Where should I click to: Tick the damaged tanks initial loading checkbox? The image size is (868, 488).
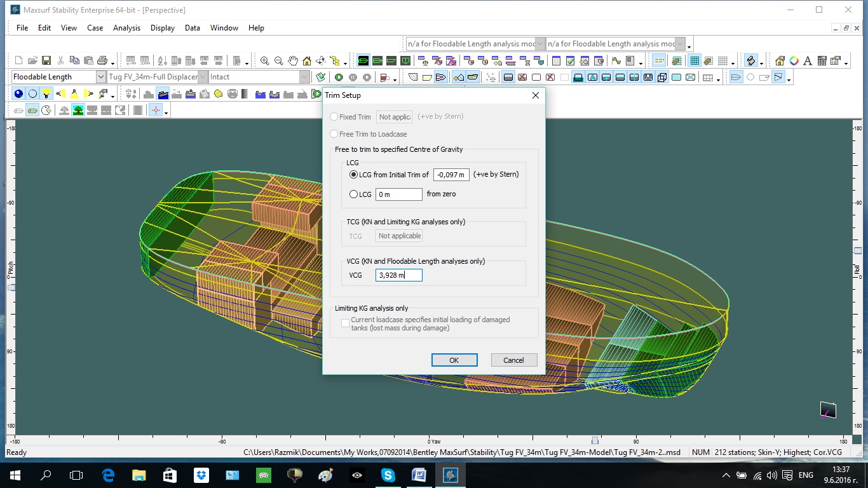pos(345,323)
